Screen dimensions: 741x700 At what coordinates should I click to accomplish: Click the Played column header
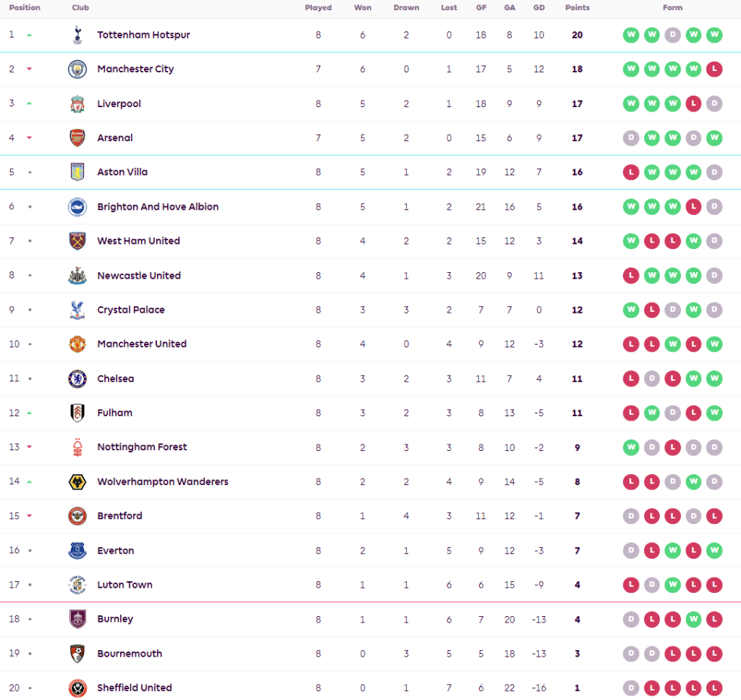318,8
